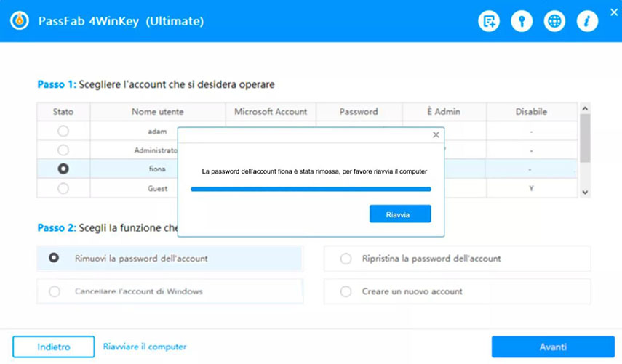Click the Nome utente column header
Viewport: 622px width, 364px height.
coord(157,112)
